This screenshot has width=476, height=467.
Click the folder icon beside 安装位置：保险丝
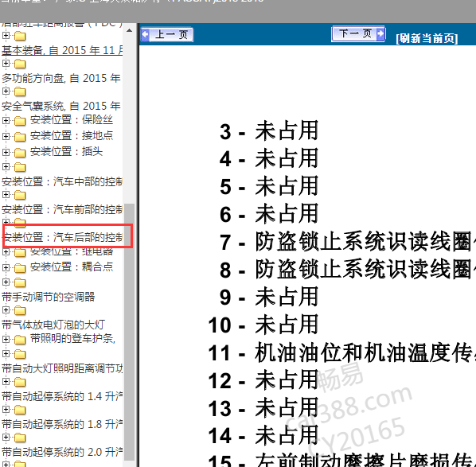click(20, 121)
